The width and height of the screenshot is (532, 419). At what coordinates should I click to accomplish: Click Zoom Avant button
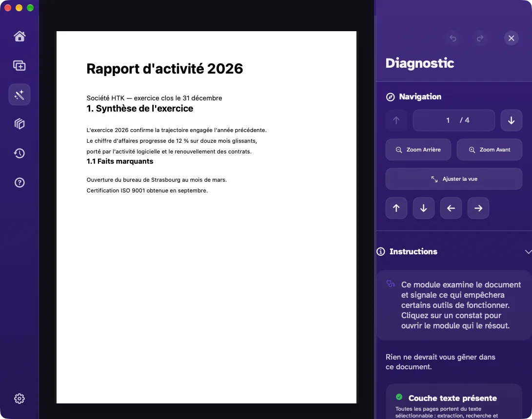(490, 150)
